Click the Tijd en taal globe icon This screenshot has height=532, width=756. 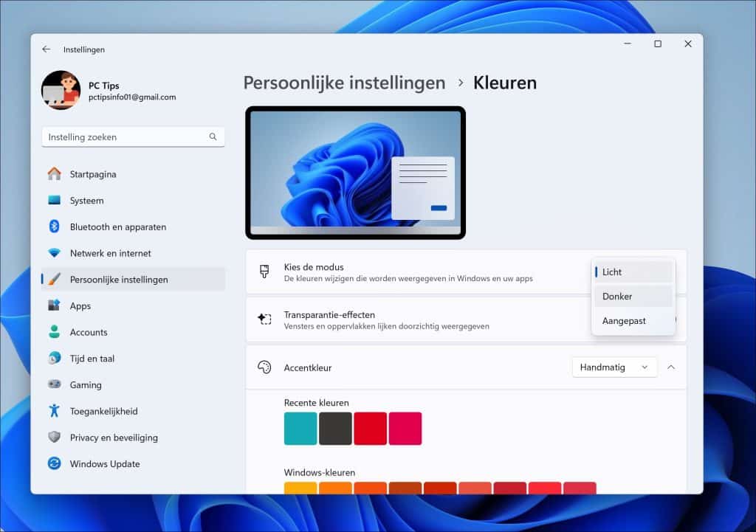[x=55, y=358]
